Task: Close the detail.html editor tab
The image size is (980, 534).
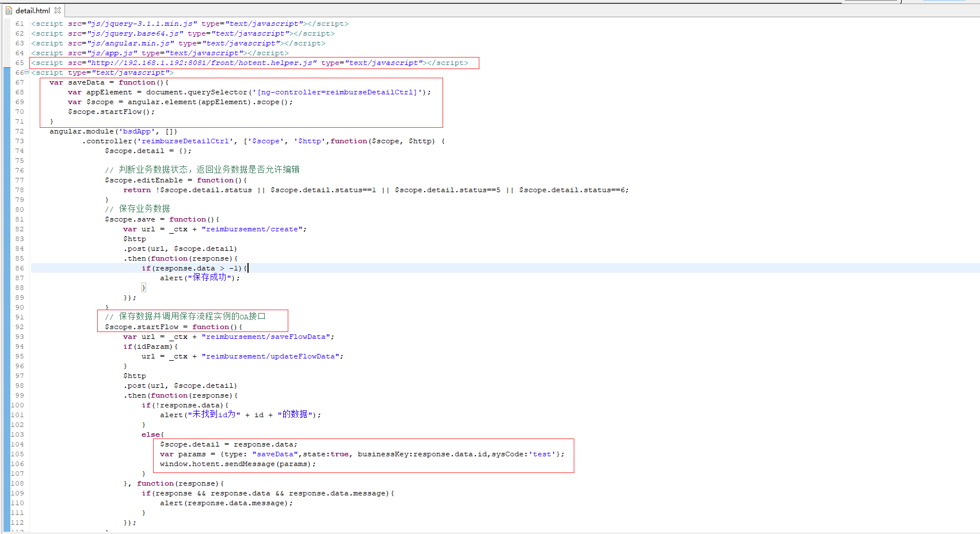Action: click(58, 10)
